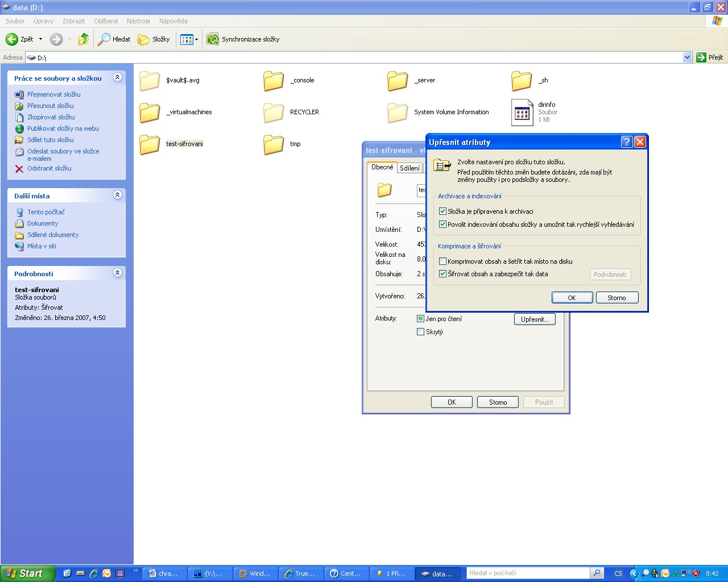Open the $vault$.avg folder

point(150,81)
